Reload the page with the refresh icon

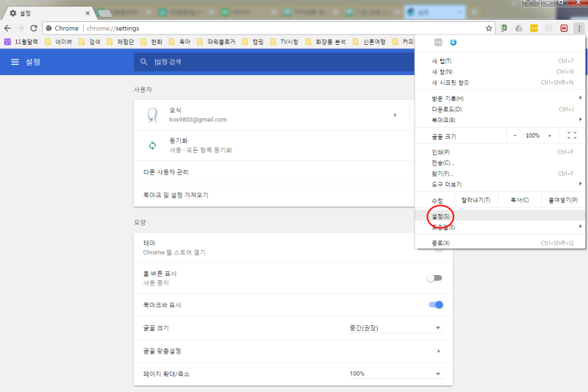point(34,28)
